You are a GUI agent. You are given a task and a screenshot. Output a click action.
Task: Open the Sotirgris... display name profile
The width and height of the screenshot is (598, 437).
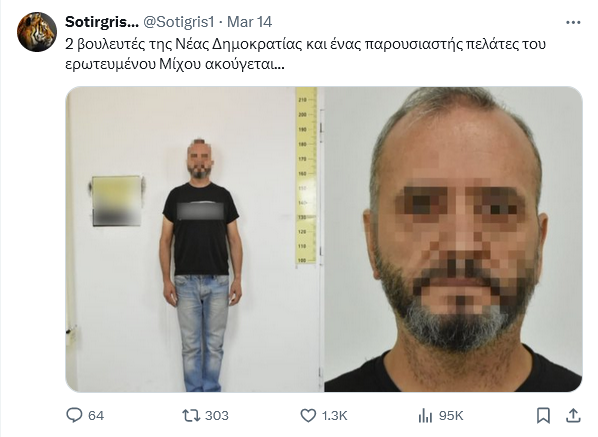pos(102,22)
